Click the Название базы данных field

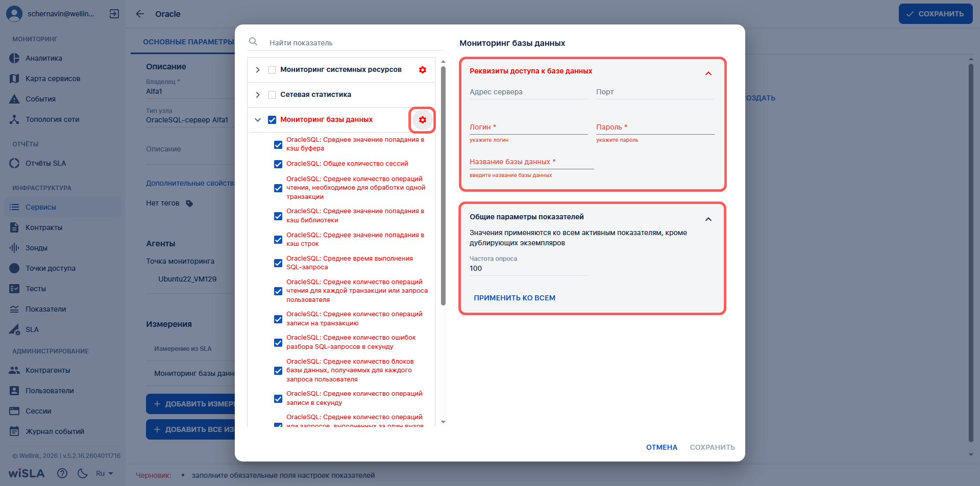click(532, 162)
